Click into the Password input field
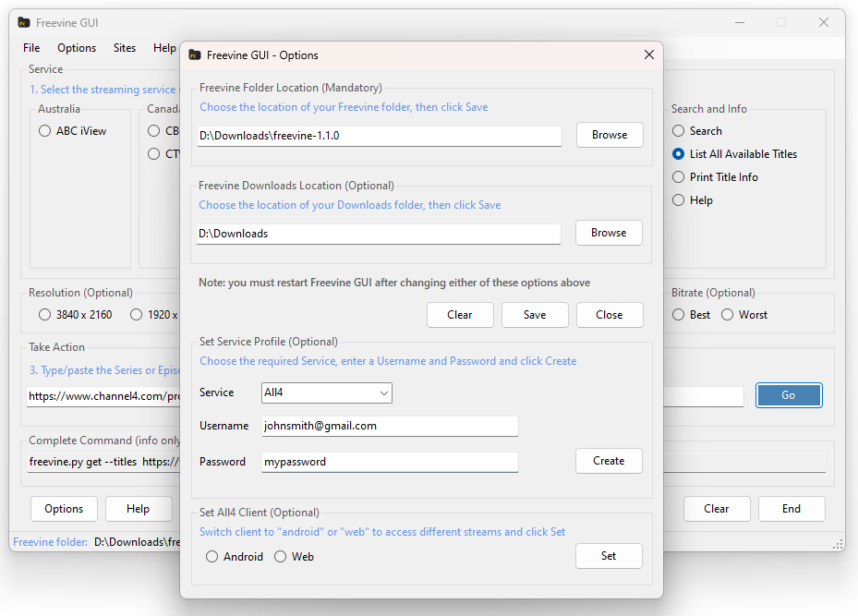Screen dimensions: 858x616 (389, 462)
